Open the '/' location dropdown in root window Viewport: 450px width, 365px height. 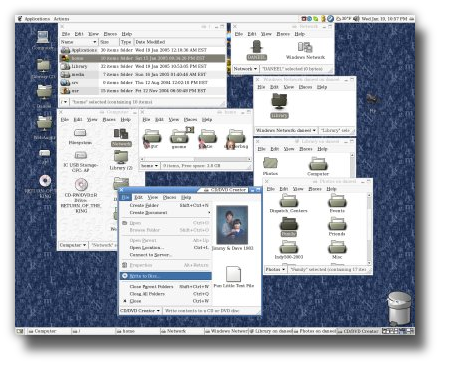64,102
